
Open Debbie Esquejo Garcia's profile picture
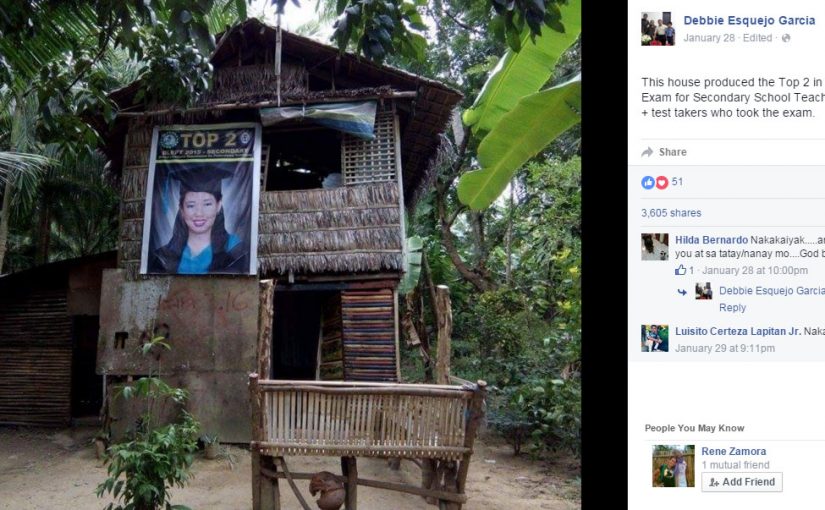pyautogui.click(x=657, y=29)
